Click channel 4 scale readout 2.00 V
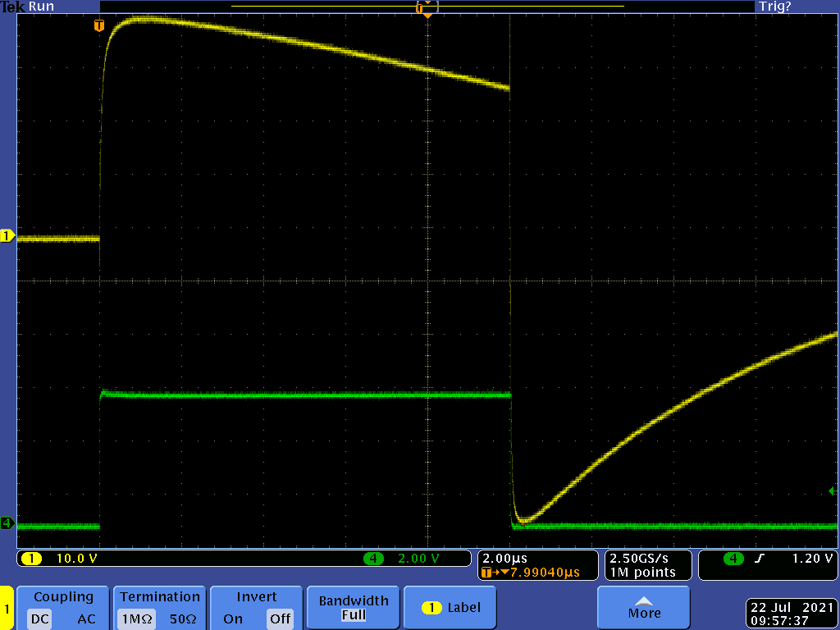840x630 pixels. point(418,558)
